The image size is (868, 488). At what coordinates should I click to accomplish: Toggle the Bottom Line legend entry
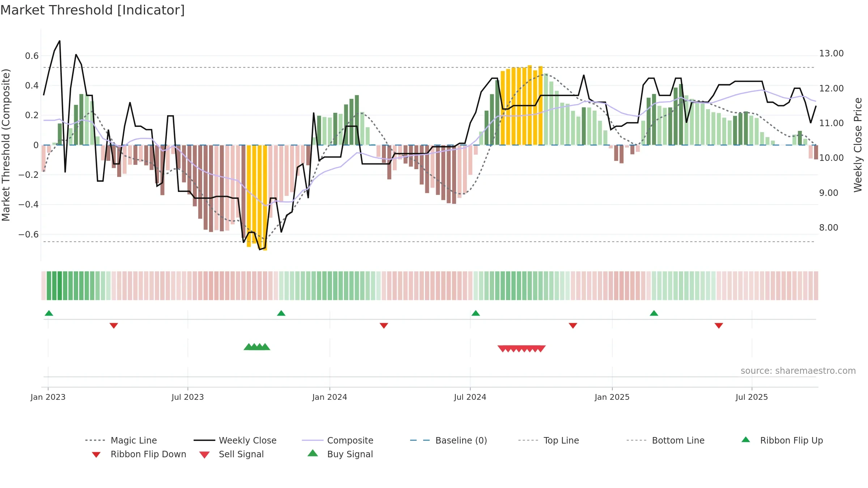665,440
